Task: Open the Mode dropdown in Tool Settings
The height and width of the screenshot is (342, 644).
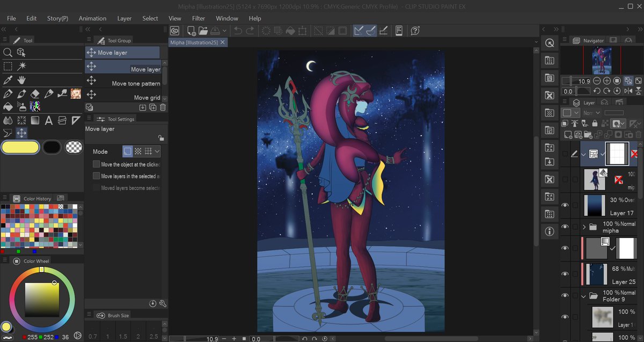Action: [x=157, y=151]
